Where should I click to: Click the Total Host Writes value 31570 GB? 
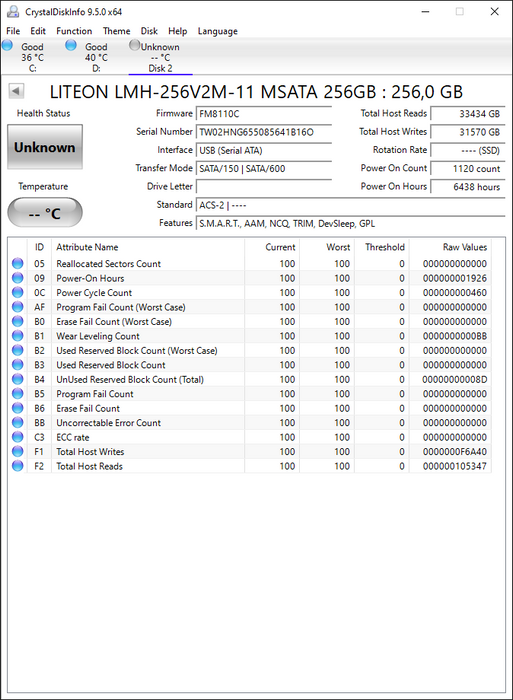(468, 132)
